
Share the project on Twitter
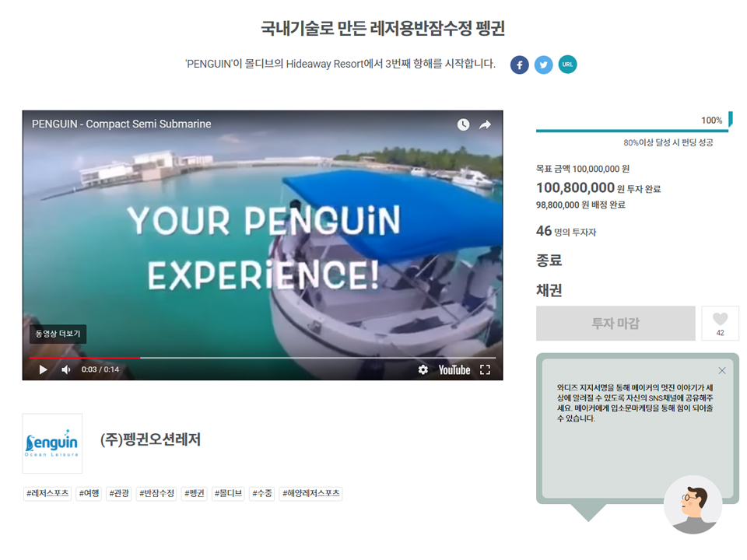543,65
